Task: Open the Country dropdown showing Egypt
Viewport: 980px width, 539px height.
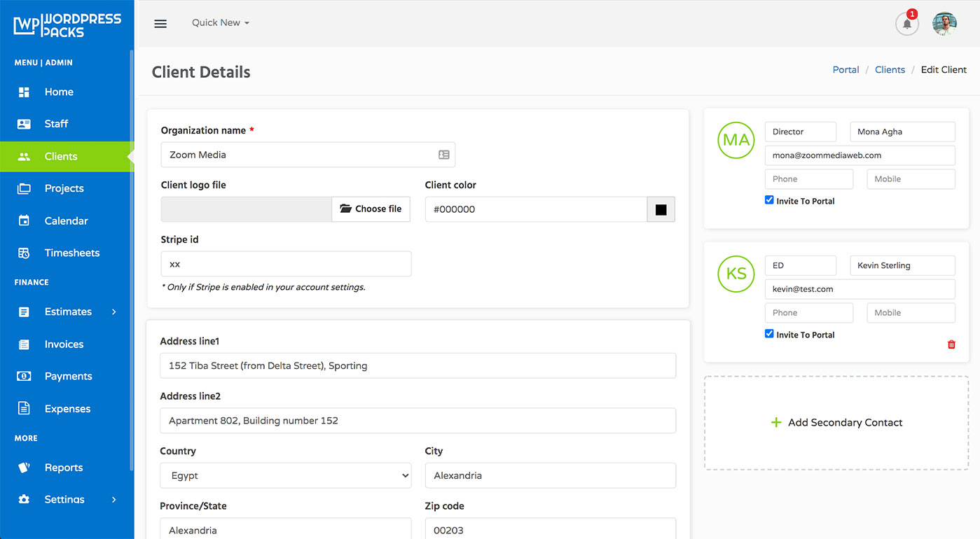Action: point(285,475)
